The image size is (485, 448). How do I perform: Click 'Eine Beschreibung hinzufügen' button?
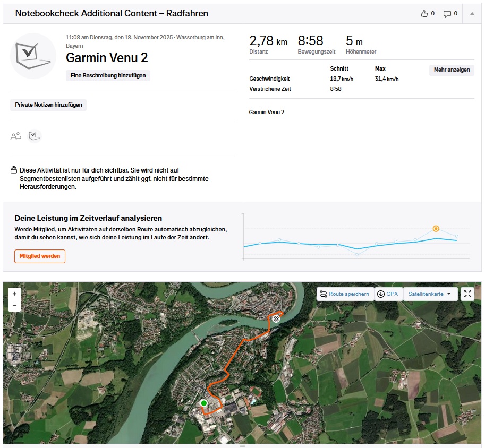(x=108, y=76)
